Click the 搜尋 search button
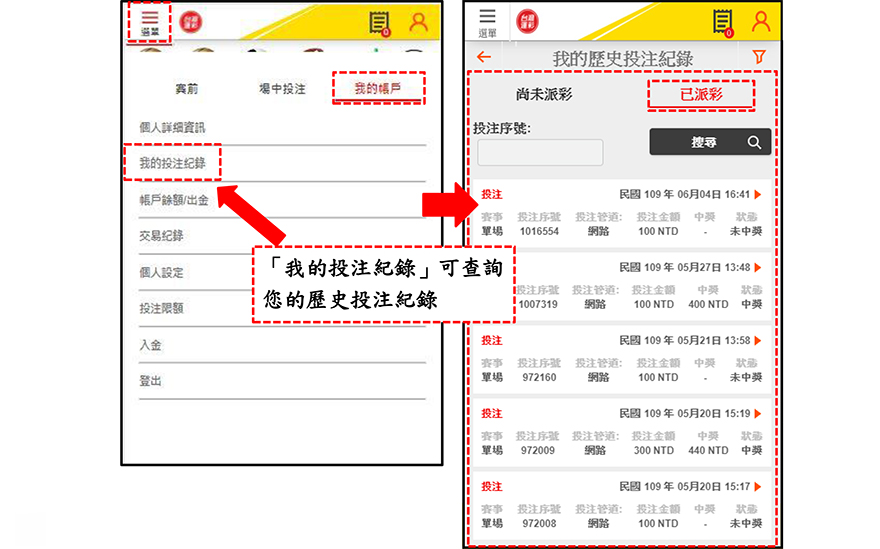Image resolution: width=880 pixels, height=549 pixels. click(710, 143)
